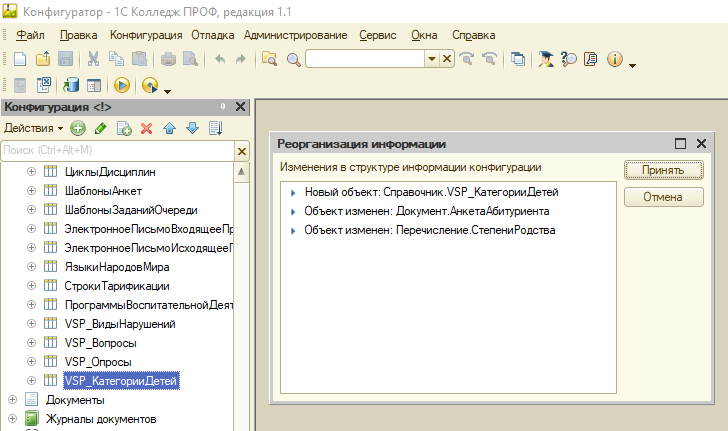Click the global search folder icon

[x=269, y=59]
